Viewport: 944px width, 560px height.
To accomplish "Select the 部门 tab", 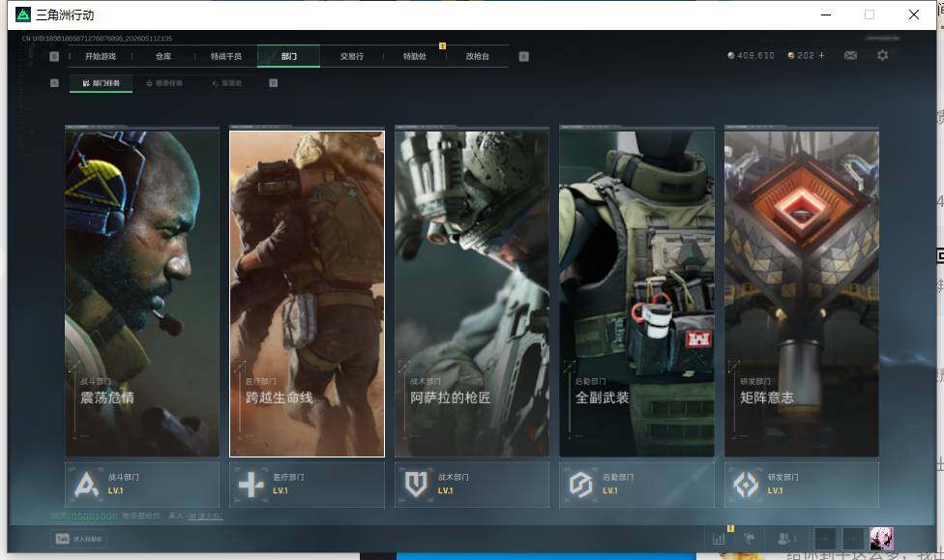I will [x=289, y=56].
